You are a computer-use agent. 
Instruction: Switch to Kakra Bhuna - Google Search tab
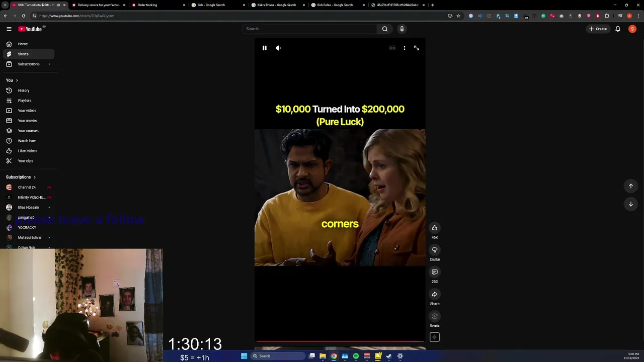click(278, 5)
